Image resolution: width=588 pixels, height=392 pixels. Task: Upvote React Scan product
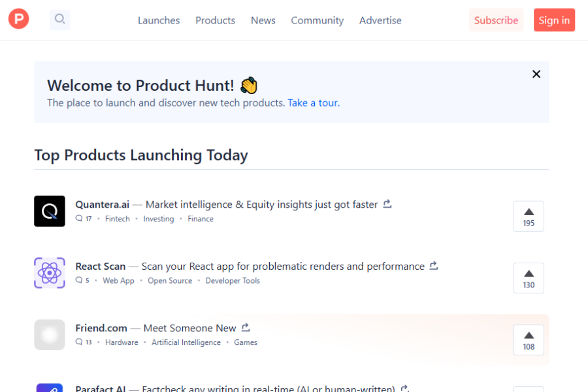coord(529,278)
